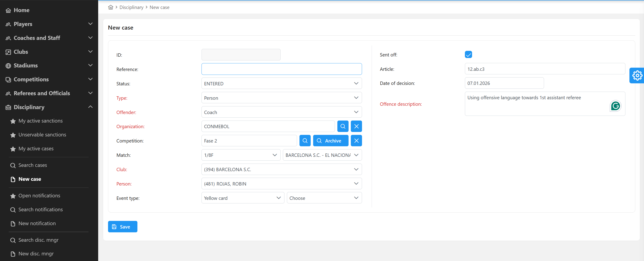
Task: Open the settings gear panel
Action: (x=637, y=75)
